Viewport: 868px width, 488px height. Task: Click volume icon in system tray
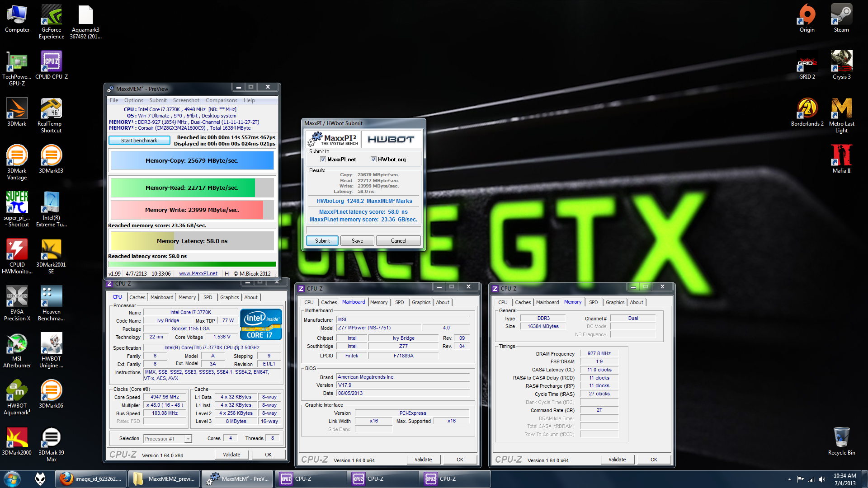point(821,479)
